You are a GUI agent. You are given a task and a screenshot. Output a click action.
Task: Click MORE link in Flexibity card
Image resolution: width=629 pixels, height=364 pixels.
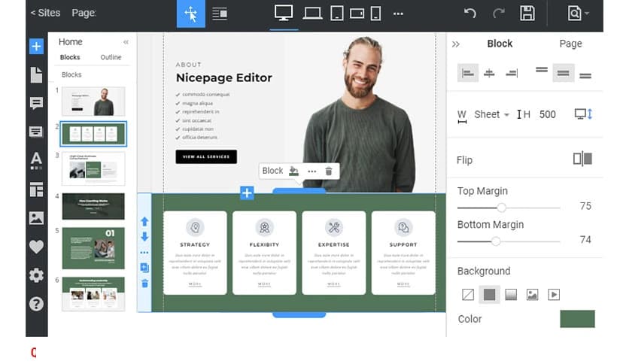(x=264, y=284)
